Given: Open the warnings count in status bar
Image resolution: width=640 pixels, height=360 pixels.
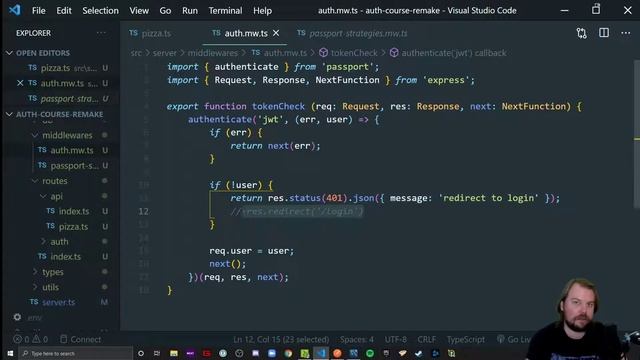Looking at the screenshot, I should (40, 340).
